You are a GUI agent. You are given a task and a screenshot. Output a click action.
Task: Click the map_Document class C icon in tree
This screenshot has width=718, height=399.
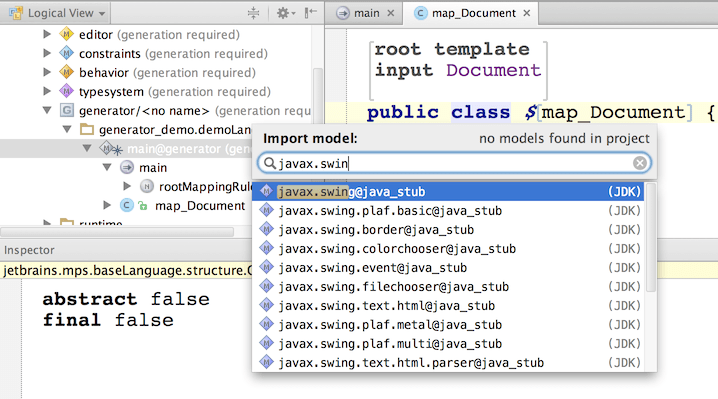[x=126, y=205]
